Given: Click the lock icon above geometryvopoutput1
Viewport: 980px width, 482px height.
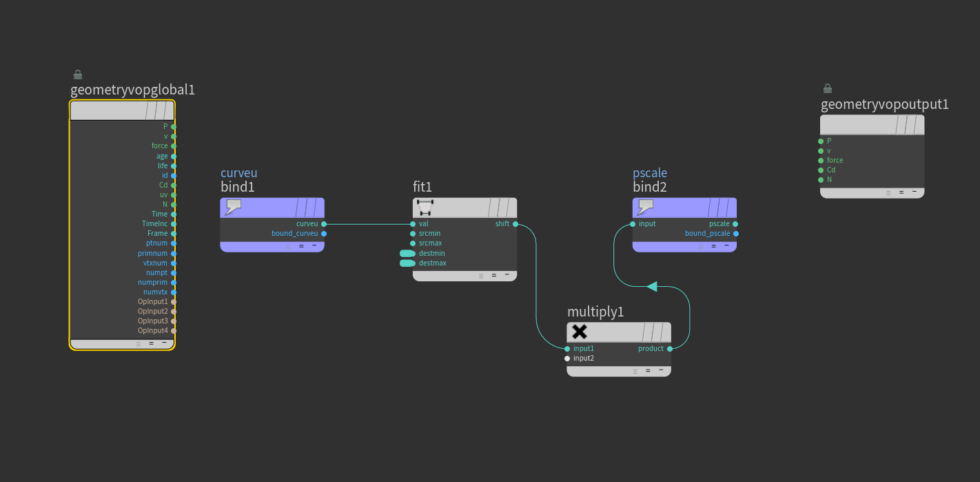Looking at the screenshot, I should tap(828, 88).
